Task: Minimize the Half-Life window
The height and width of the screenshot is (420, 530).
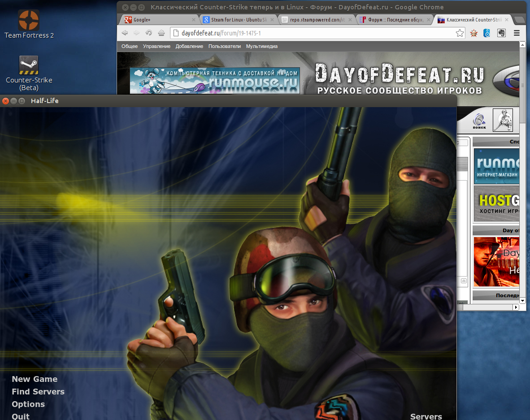Action: pos(13,101)
